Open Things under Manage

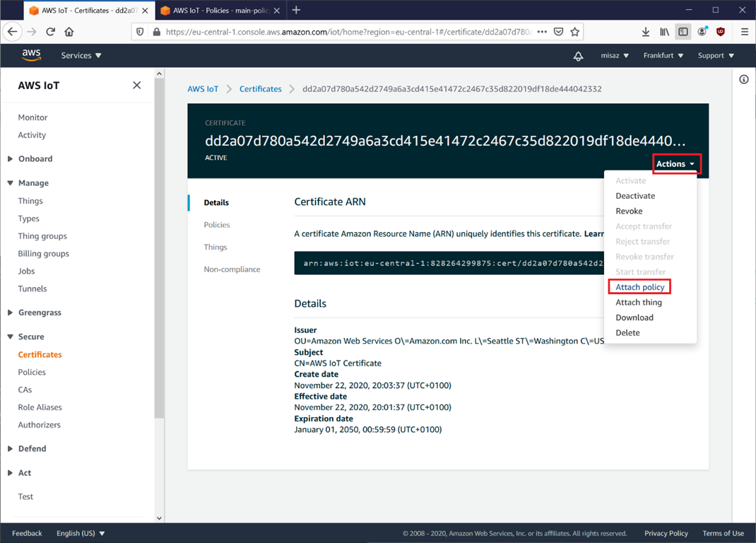(x=30, y=200)
